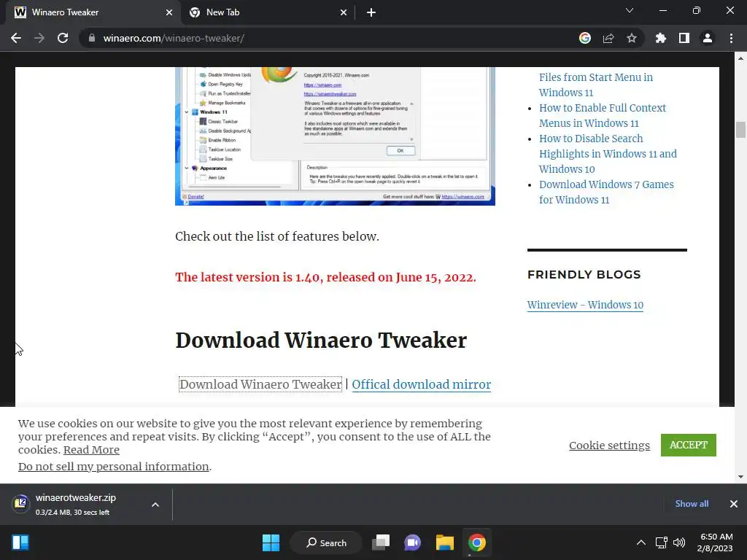The width and height of the screenshot is (747, 560).
Task: Close the downloads bar
Action: [734, 504]
